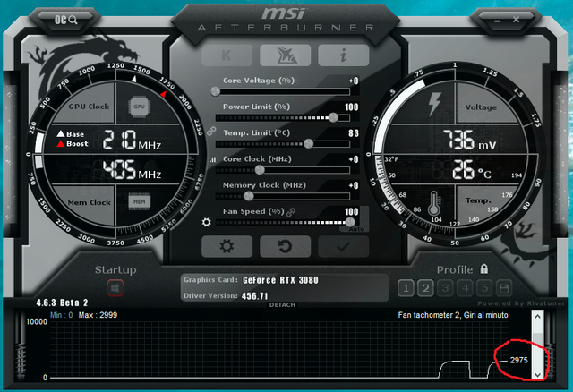573x392 pixels.
Task: Click the Memory Clock slider handle
Action: tap(249, 196)
